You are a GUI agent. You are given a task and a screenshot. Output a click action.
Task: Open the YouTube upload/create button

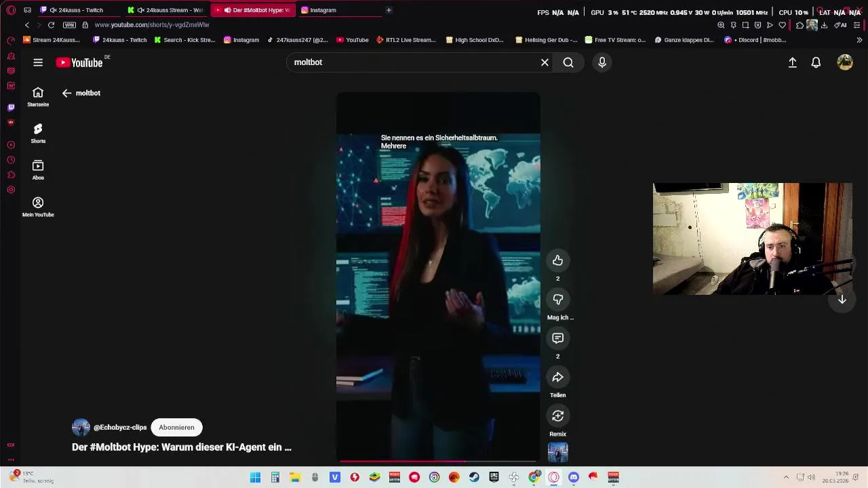pos(792,62)
